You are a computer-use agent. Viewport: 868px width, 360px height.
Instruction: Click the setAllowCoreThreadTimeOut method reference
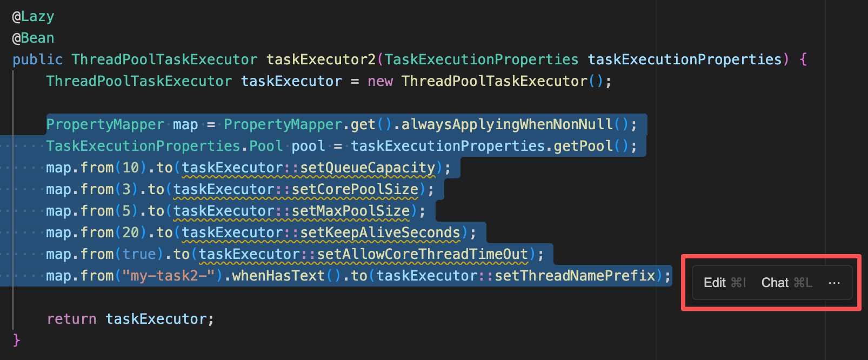[x=422, y=254]
